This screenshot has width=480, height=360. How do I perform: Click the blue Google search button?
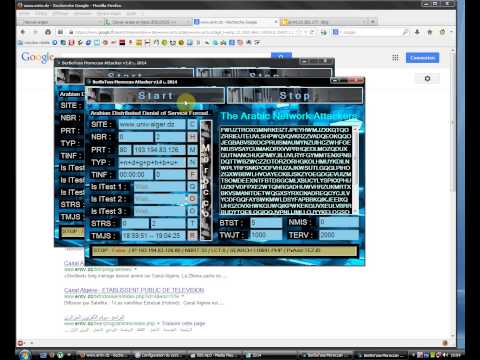click(x=281, y=56)
